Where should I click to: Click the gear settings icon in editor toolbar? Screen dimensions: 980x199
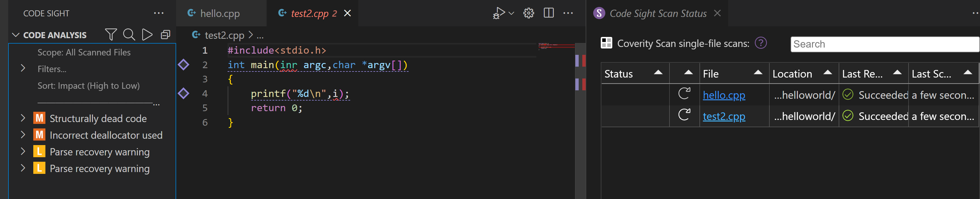(x=528, y=13)
